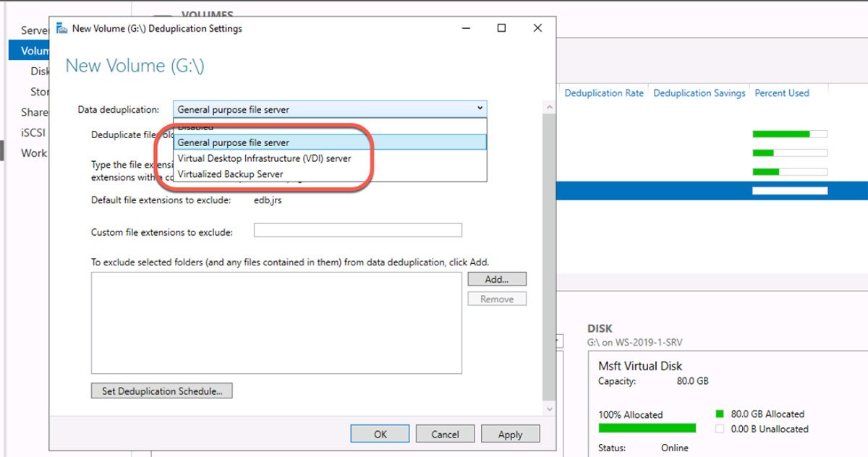Click the disabled Remove button
The image size is (868, 457).
(x=497, y=298)
